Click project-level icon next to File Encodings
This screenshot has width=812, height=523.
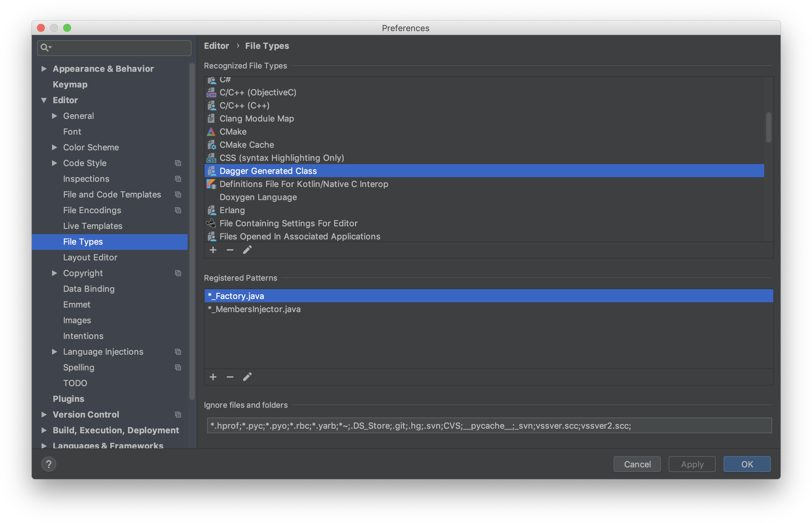point(178,210)
